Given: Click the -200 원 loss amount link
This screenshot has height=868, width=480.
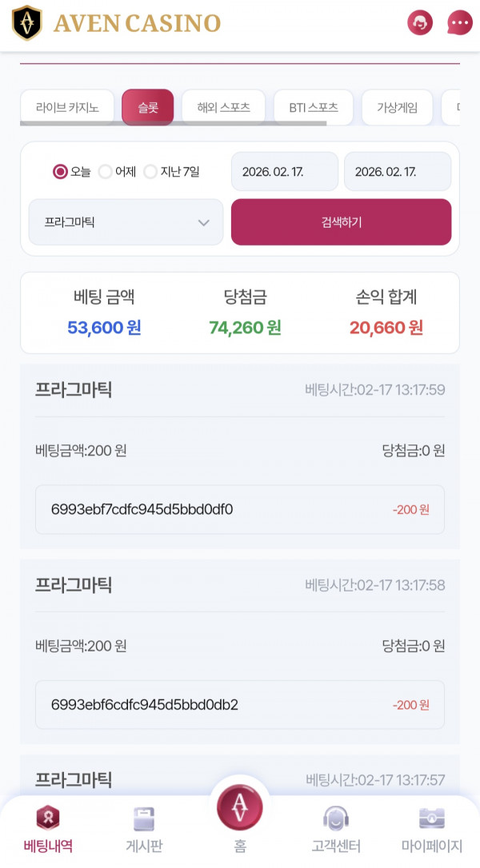Looking at the screenshot, I should point(410,510).
